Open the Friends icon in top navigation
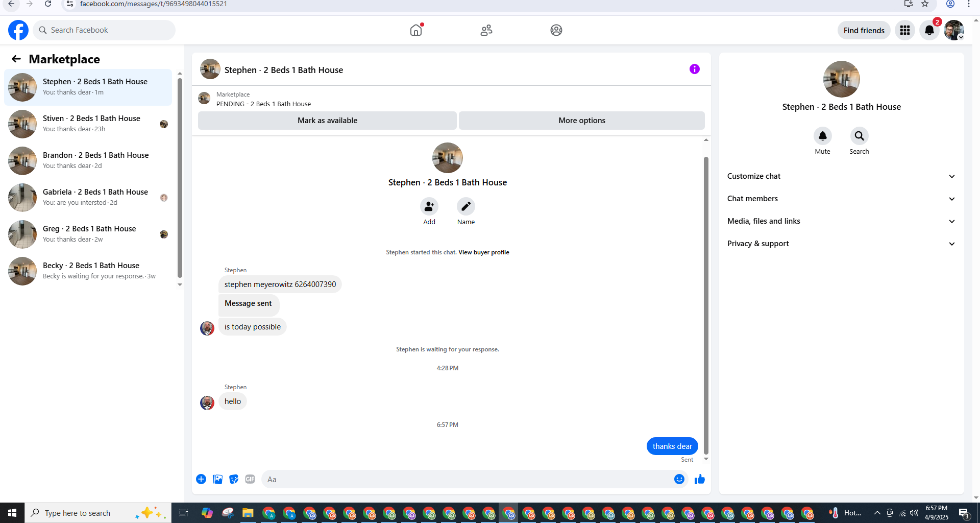This screenshot has width=980, height=523. coord(486,30)
